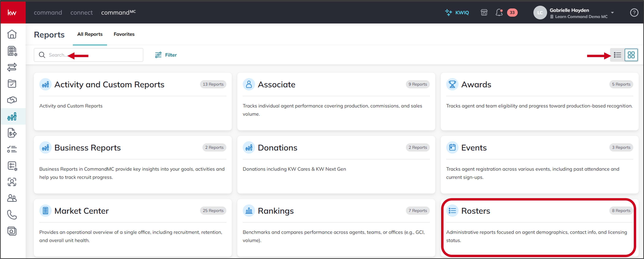Open the Filter options
This screenshot has height=259, width=644.
coord(166,55)
